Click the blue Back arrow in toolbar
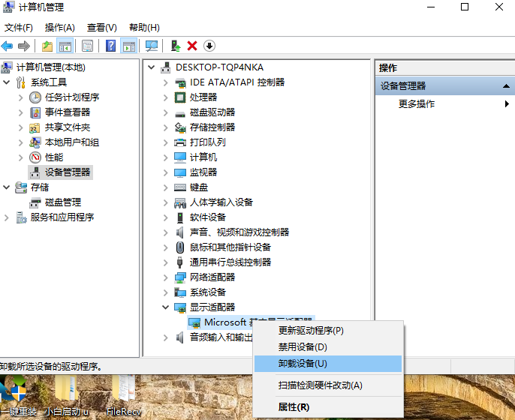 click(8, 46)
